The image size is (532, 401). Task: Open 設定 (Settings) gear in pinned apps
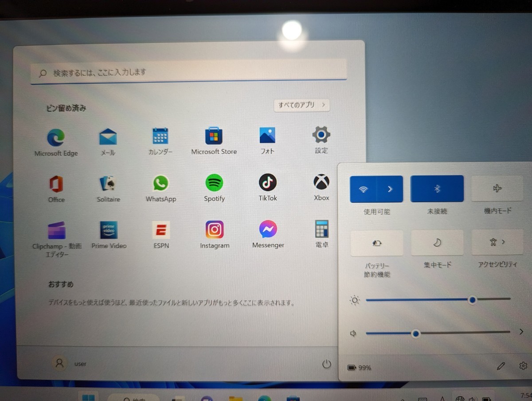click(321, 141)
